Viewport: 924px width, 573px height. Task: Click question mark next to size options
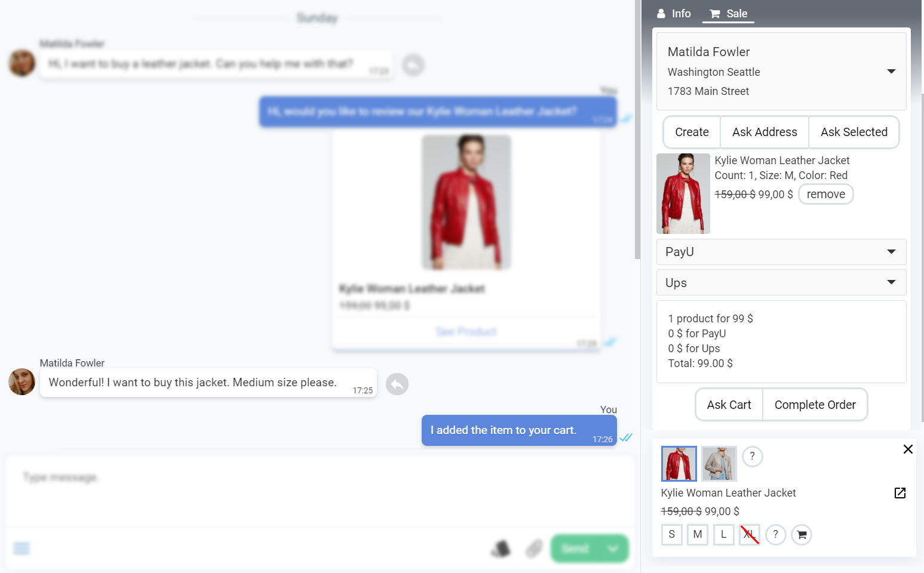click(x=775, y=534)
